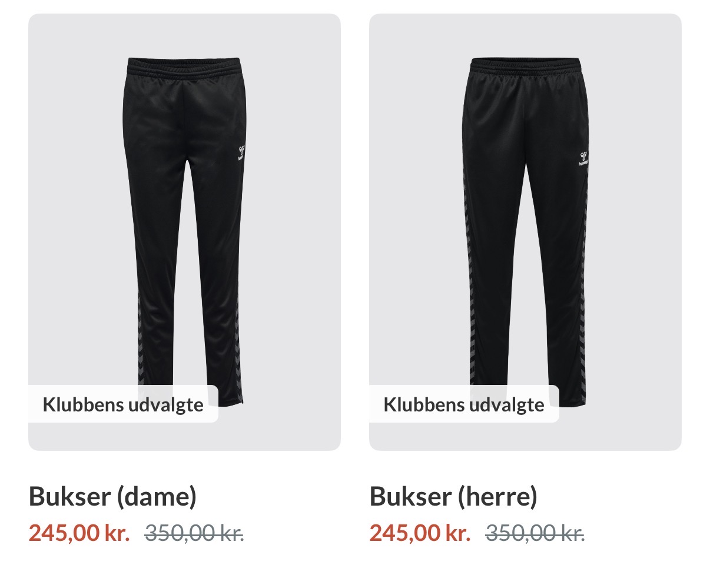Open the Bukser (herre) product image
The image size is (710, 588).
point(525,232)
